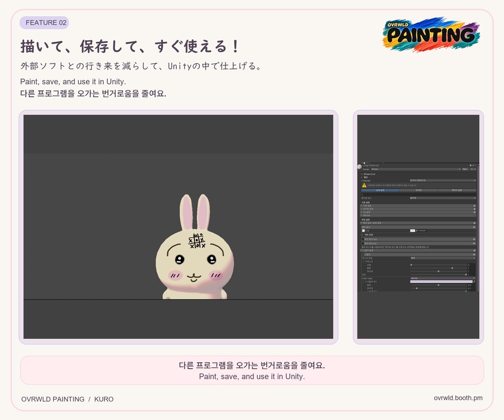
Task: Enable the 메인 컬러 2nd checkbox
Action: (363, 239)
